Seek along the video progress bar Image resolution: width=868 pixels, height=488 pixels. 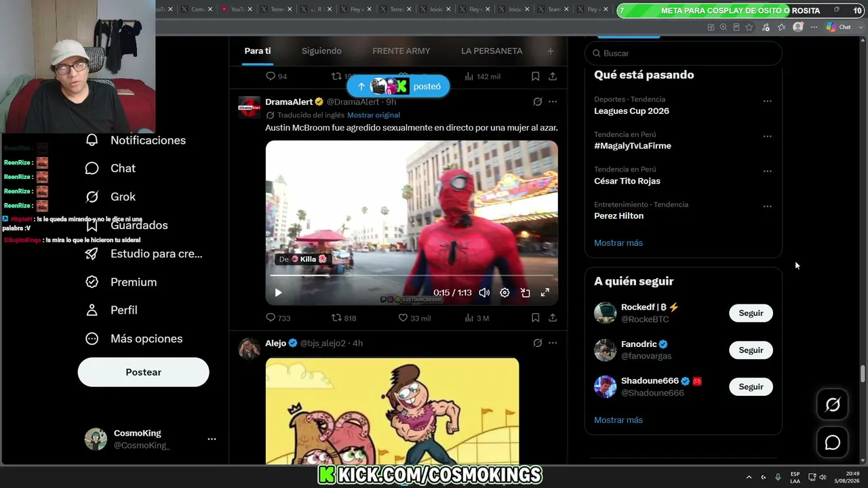pyautogui.click(x=412, y=275)
